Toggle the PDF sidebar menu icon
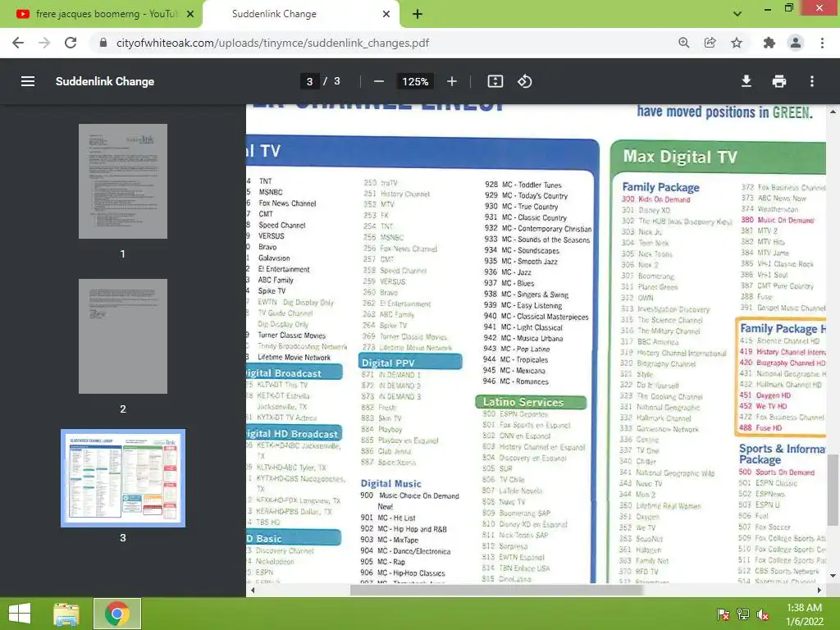This screenshot has height=630, width=840. (28, 81)
